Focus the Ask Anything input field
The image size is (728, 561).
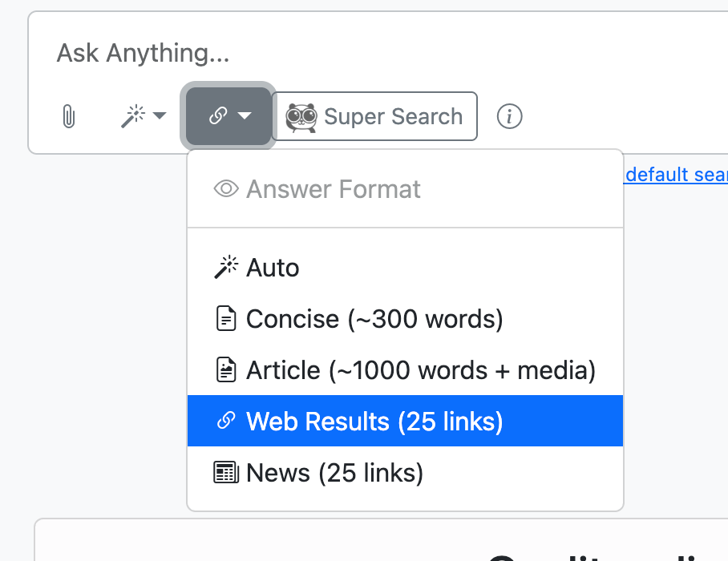[361, 54]
